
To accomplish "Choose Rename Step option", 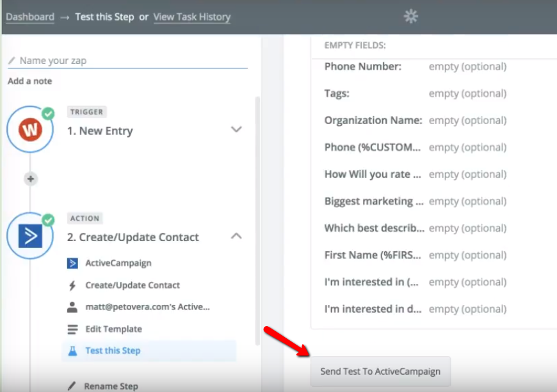I will pos(111,386).
